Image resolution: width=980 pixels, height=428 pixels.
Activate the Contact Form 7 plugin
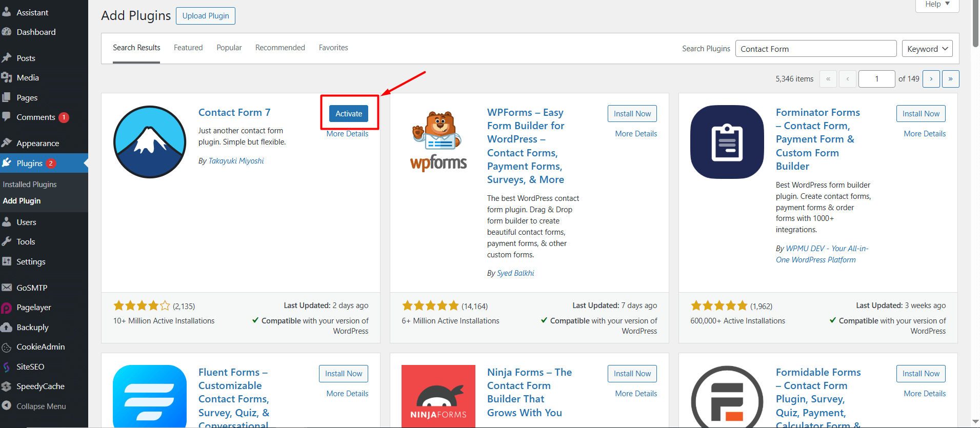coord(349,114)
